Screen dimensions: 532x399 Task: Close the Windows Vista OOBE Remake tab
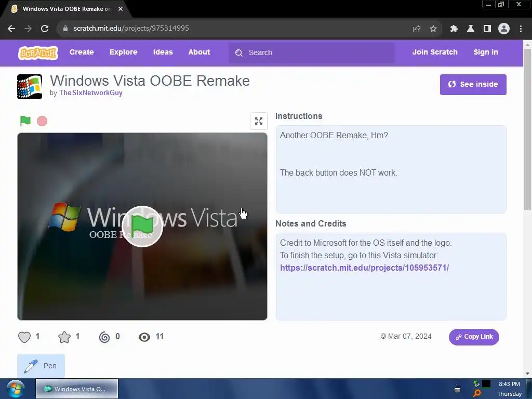coord(121,9)
